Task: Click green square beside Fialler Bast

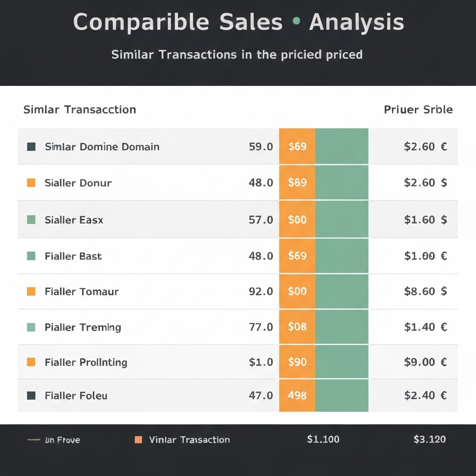Action: tap(31, 256)
